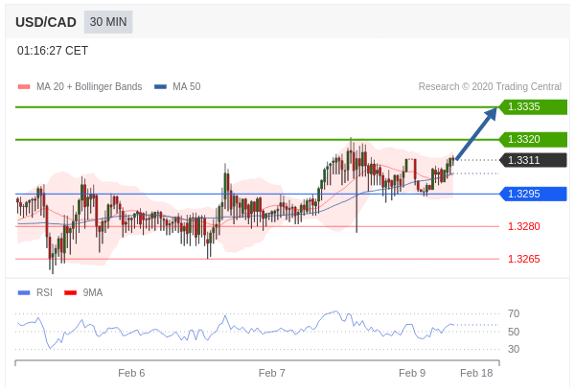Click the blue MA 50 legend swatch
575x392 pixels.
(x=160, y=87)
